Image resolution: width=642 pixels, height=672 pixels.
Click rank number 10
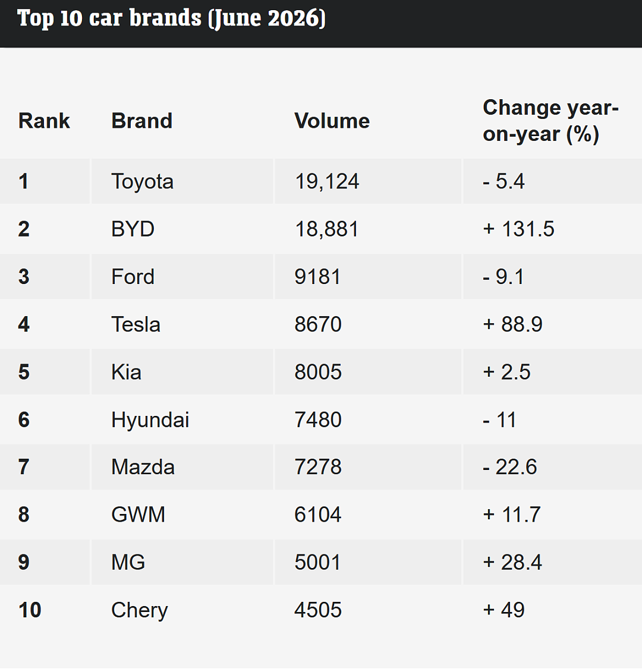pos(30,610)
